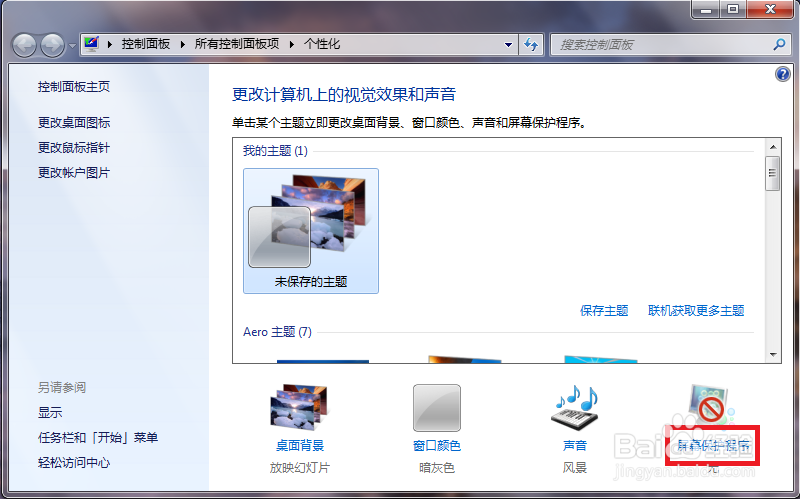Viewport: 800px width, 499px height.
Task: Minimize the Personalization window
Action: tap(706, 9)
